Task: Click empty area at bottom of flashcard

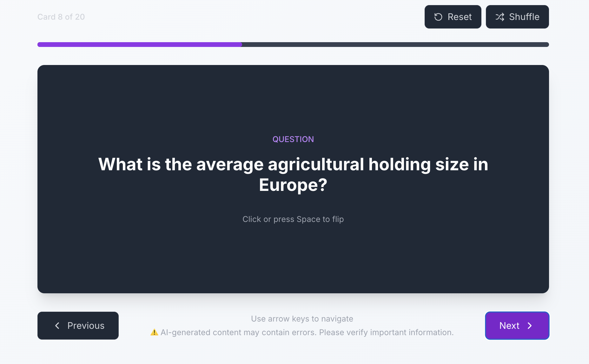Action: click(x=293, y=263)
